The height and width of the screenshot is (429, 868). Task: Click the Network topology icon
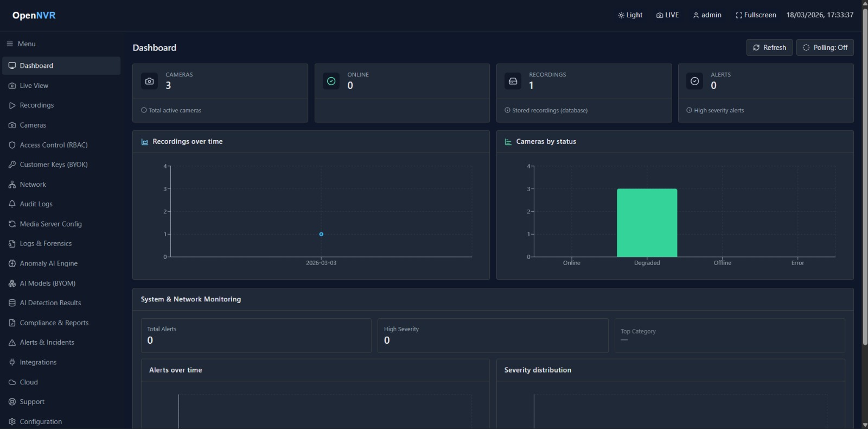12,185
